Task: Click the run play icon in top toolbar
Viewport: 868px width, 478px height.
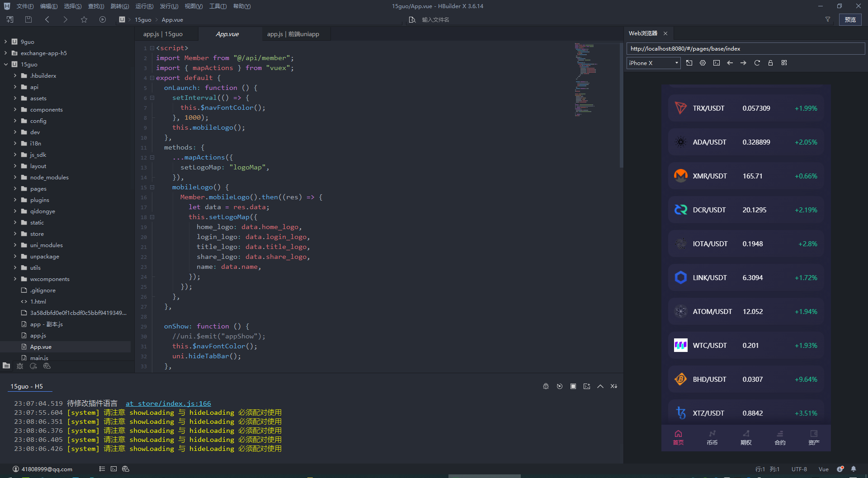Action: coord(103,19)
